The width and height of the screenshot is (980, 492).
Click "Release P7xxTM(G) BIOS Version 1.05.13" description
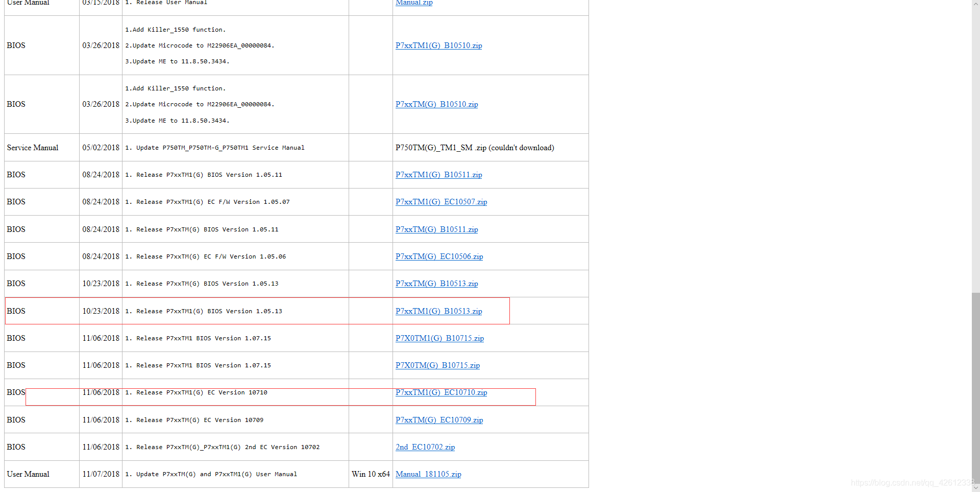pos(207,284)
